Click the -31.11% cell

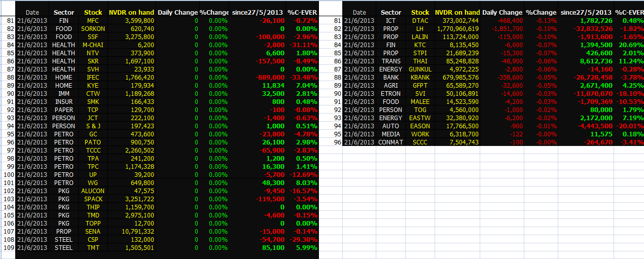[x=303, y=45]
